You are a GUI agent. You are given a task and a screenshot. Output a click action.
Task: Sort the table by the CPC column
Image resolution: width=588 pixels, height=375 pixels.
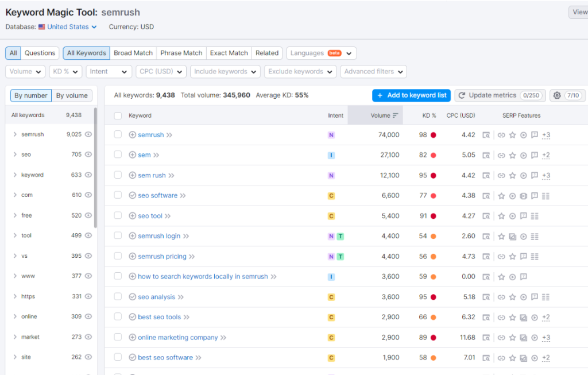click(462, 115)
